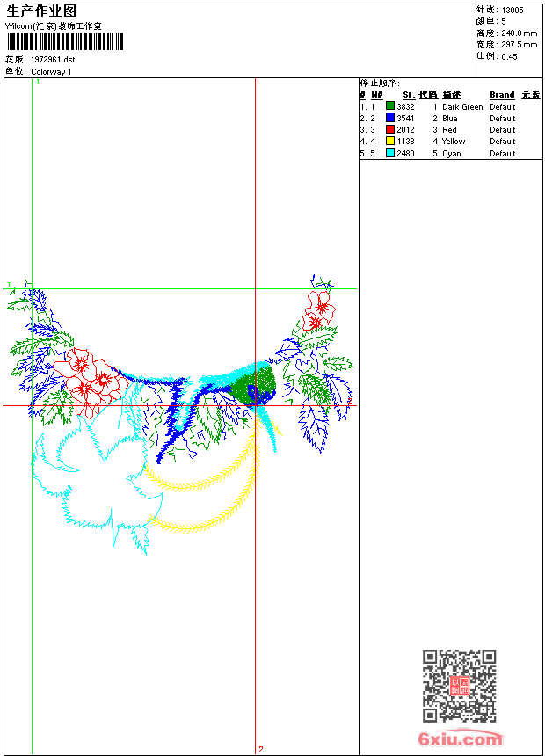
Task: Click the Blue description text
Action: (x=449, y=118)
